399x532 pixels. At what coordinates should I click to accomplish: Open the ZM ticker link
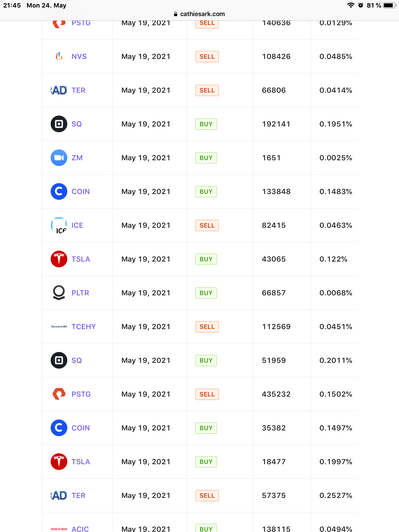pos(77,158)
